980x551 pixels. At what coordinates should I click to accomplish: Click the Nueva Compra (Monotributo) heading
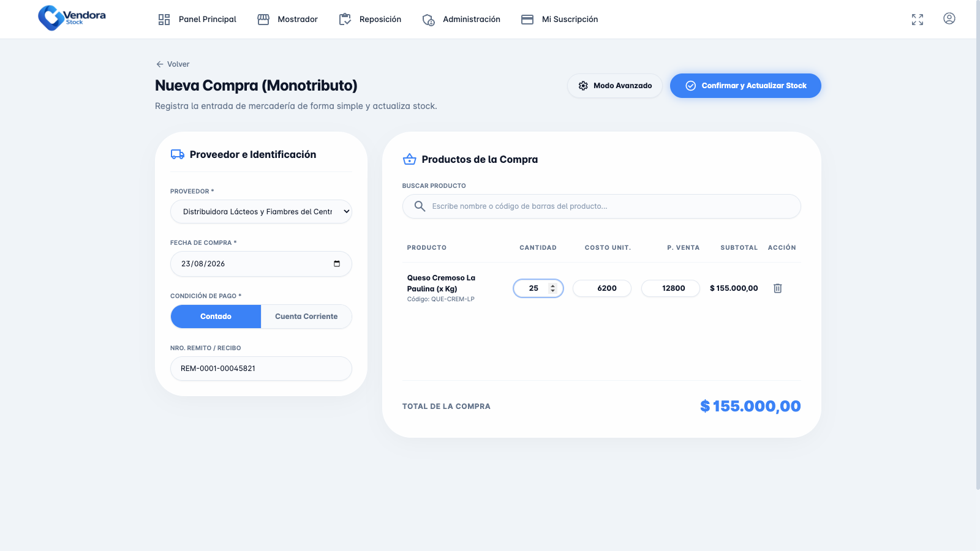point(256,86)
